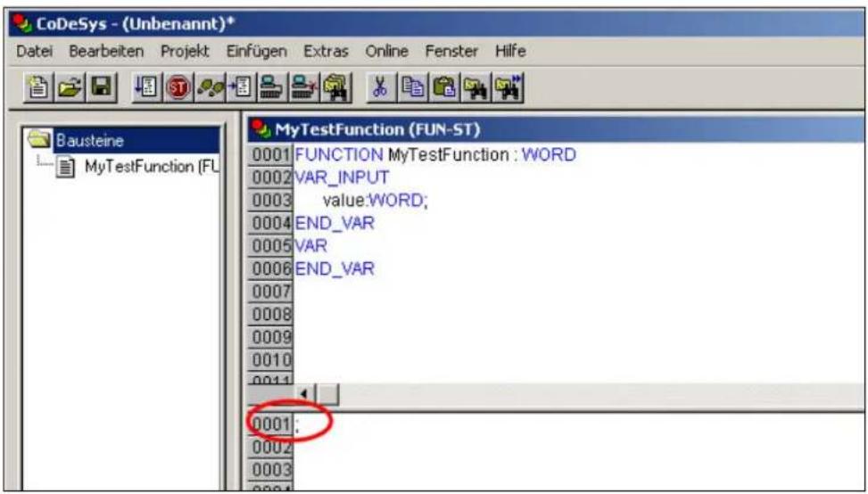Log in to the controller via toolbar
This screenshot has height=494, width=868.
point(270,88)
